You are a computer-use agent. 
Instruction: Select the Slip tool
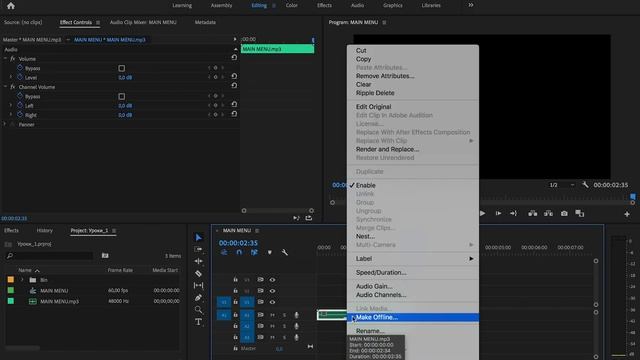pyautogui.click(x=198, y=285)
